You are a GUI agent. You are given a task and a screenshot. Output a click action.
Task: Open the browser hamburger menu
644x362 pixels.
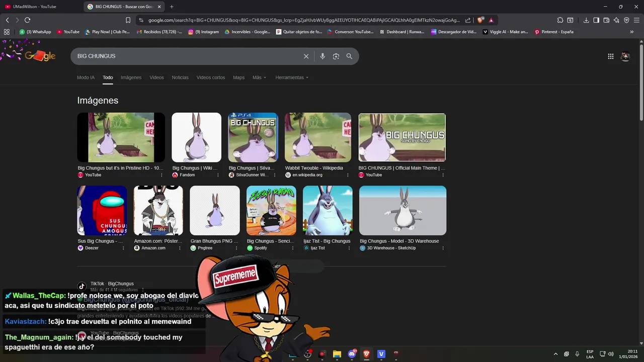pyautogui.click(x=636, y=20)
